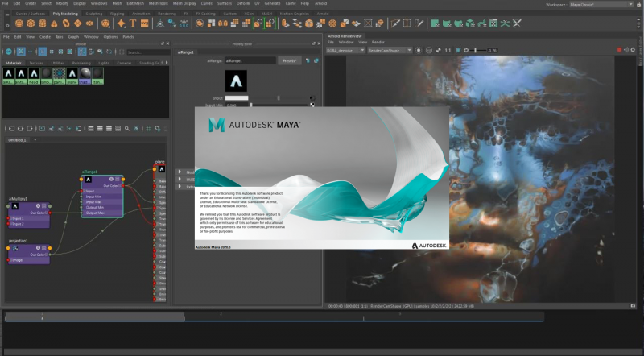This screenshot has width=644, height=356.
Task: Open the Render menu in Arnold RenderView
Action: [378, 42]
